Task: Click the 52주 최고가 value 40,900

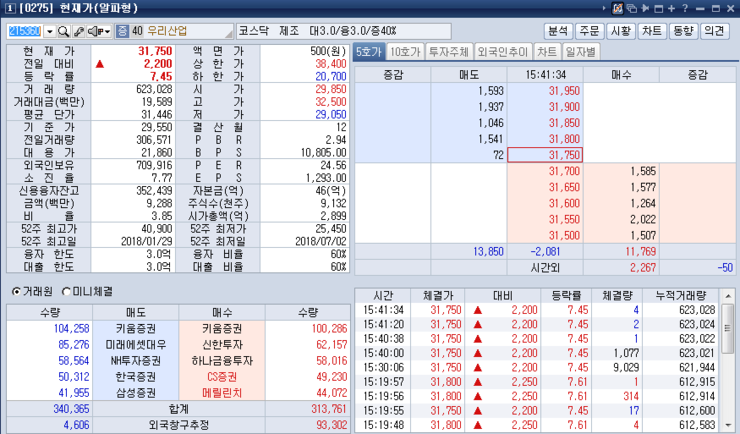Action: click(157, 229)
